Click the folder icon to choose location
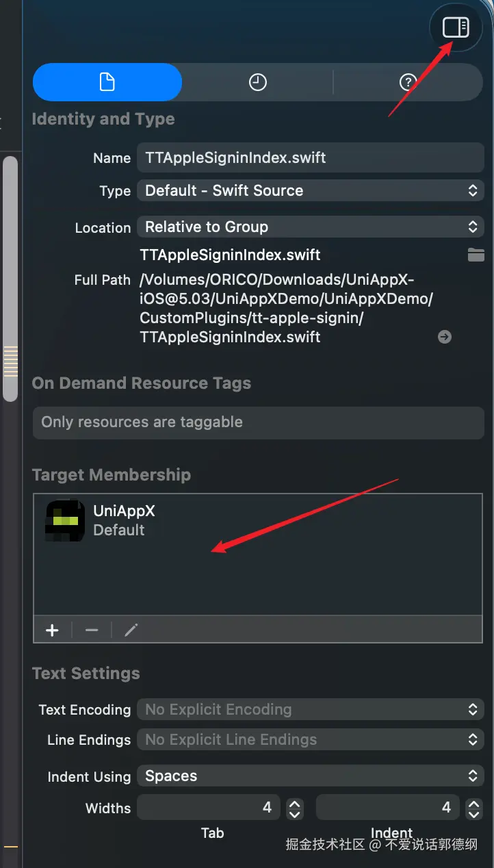This screenshot has width=494, height=868. (476, 255)
